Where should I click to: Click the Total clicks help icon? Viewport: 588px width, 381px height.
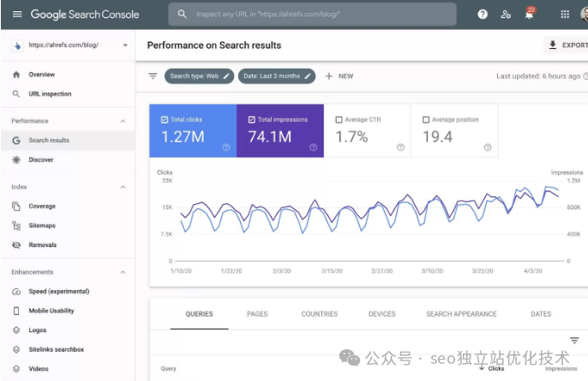226,148
